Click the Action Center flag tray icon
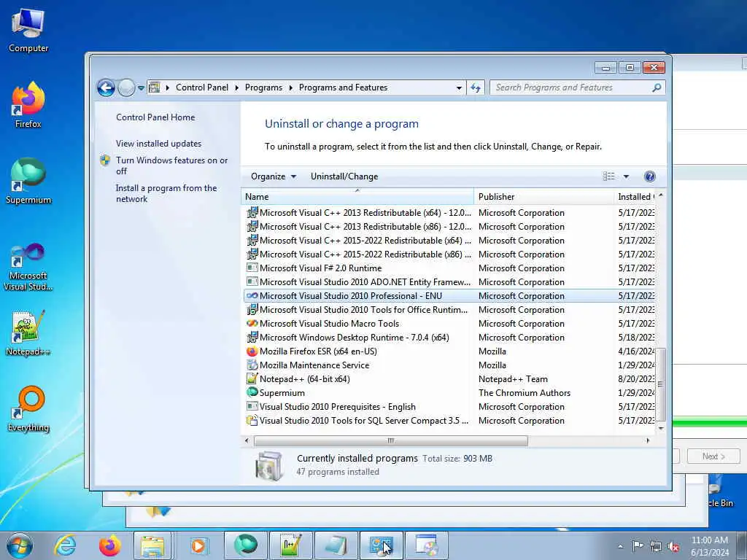This screenshot has width=747, height=560. click(x=638, y=545)
